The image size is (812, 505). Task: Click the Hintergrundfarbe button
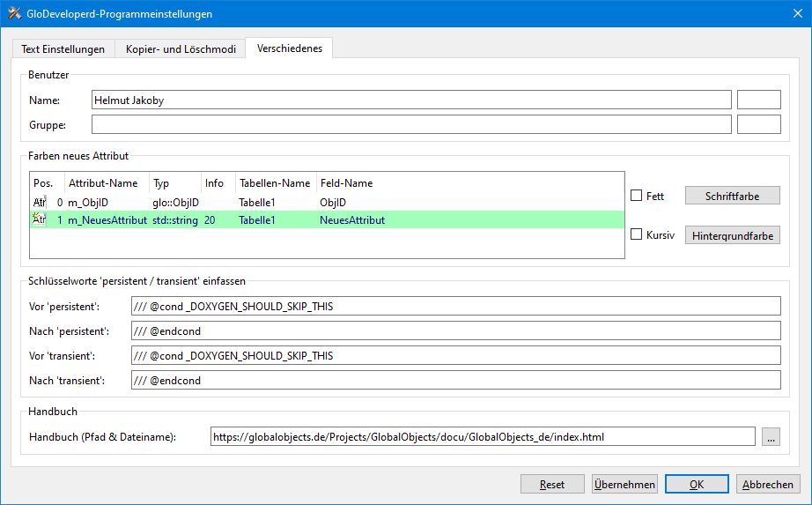[732, 235]
